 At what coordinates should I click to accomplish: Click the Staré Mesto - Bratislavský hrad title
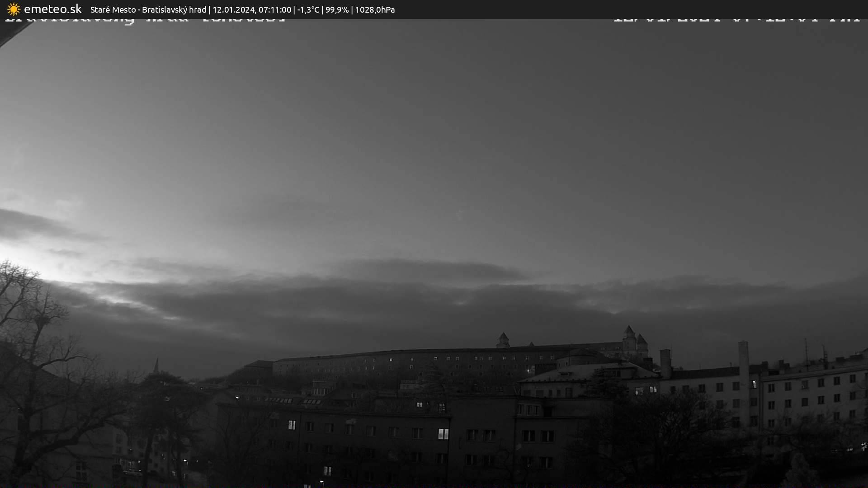(148, 9)
